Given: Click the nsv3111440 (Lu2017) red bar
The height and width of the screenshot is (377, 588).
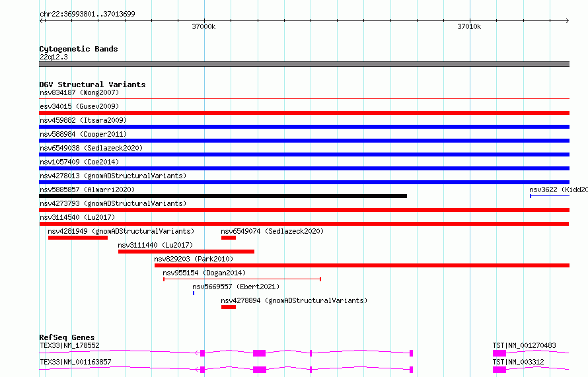Looking at the screenshot, I should click(186, 252).
